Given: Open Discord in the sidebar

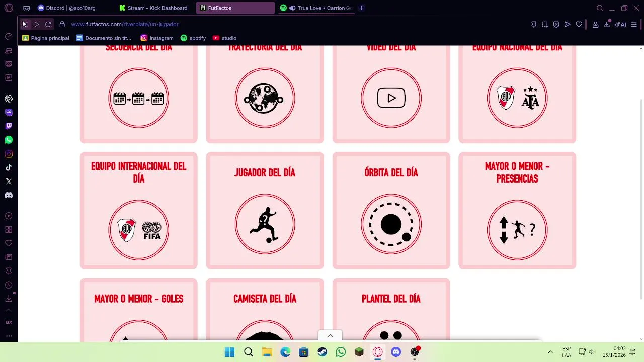Looking at the screenshot, I should tap(9, 195).
